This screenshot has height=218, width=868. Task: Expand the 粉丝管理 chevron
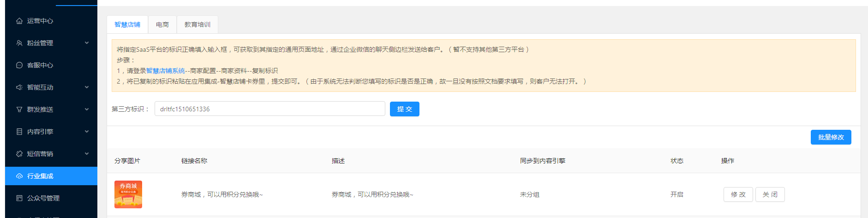coord(87,43)
